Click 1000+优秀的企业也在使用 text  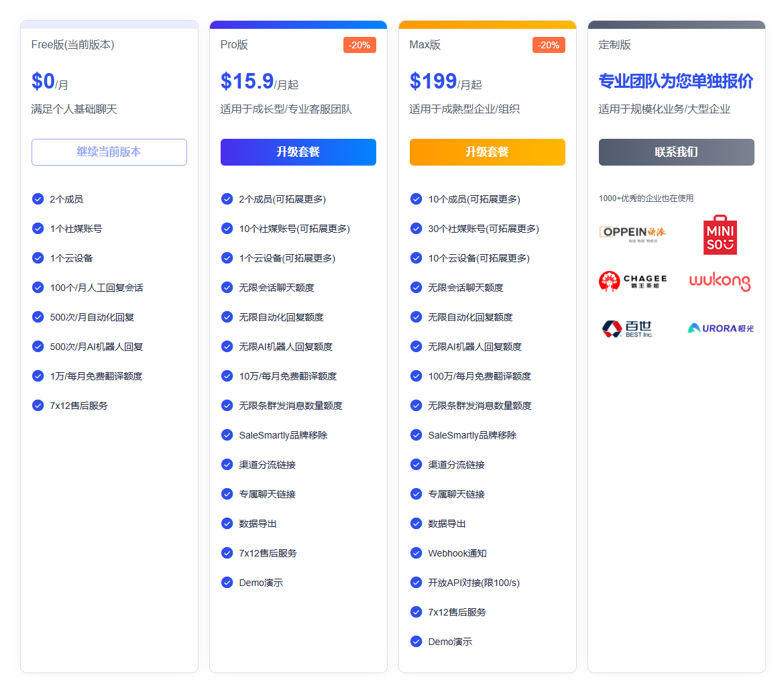(x=646, y=198)
